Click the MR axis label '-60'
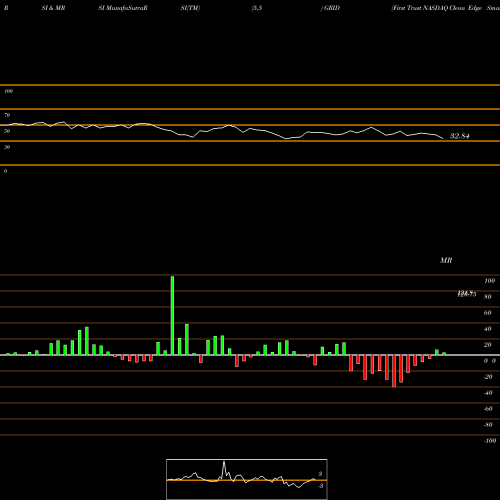The width and height of the screenshot is (500, 500). pyautogui.click(x=488, y=409)
